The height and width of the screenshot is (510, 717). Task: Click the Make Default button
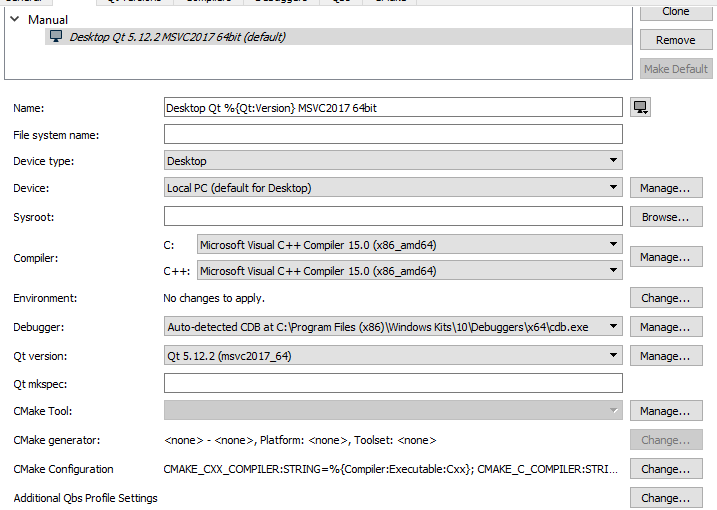point(676,69)
